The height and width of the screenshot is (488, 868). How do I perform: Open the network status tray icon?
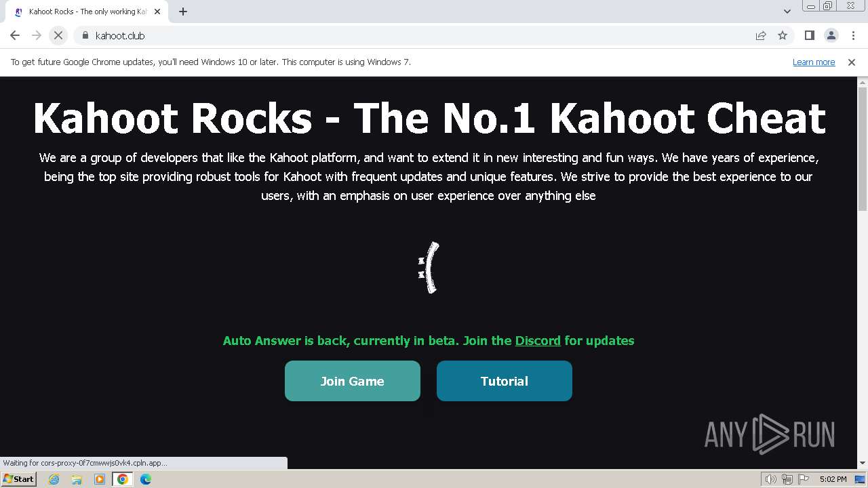click(787, 479)
